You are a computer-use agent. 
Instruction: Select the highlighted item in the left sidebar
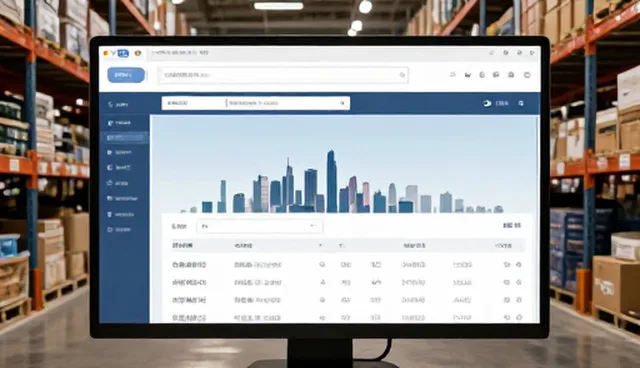(x=124, y=137)
